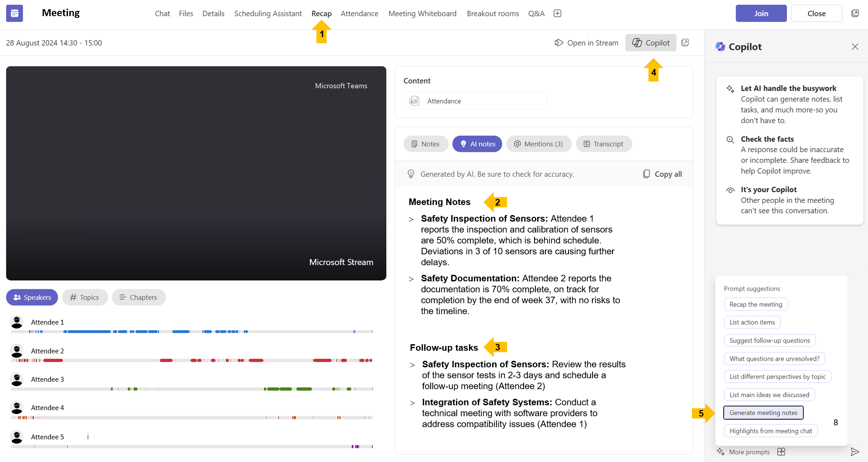Click Attendee 1 avatar icon
This screenshot has width=868, height=462.
(17, 322)
